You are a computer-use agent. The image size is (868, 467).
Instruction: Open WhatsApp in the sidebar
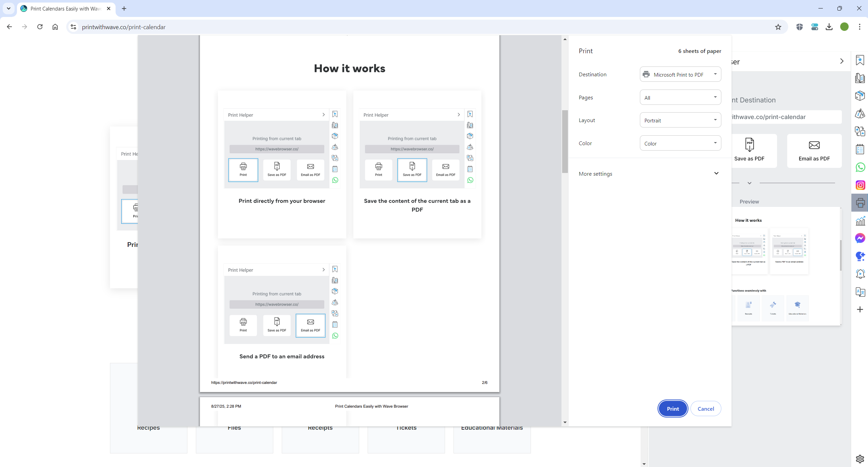click(860, 167)
